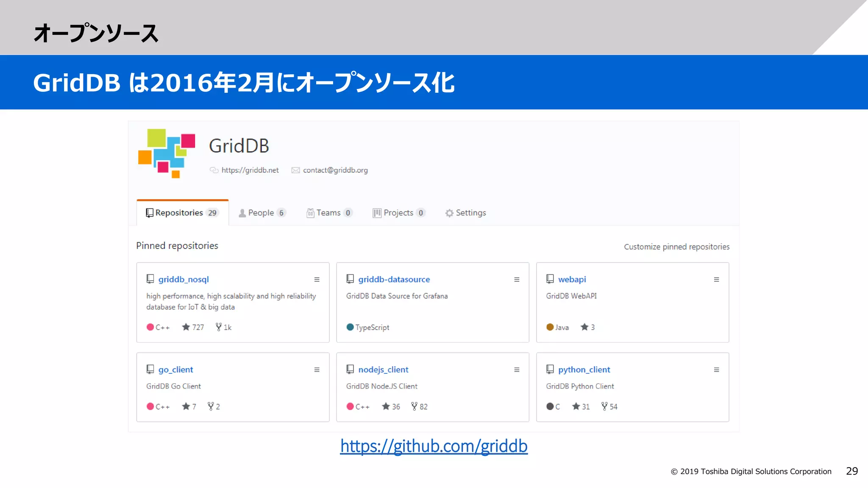Open the Projects tab

(x=399, y=213)
